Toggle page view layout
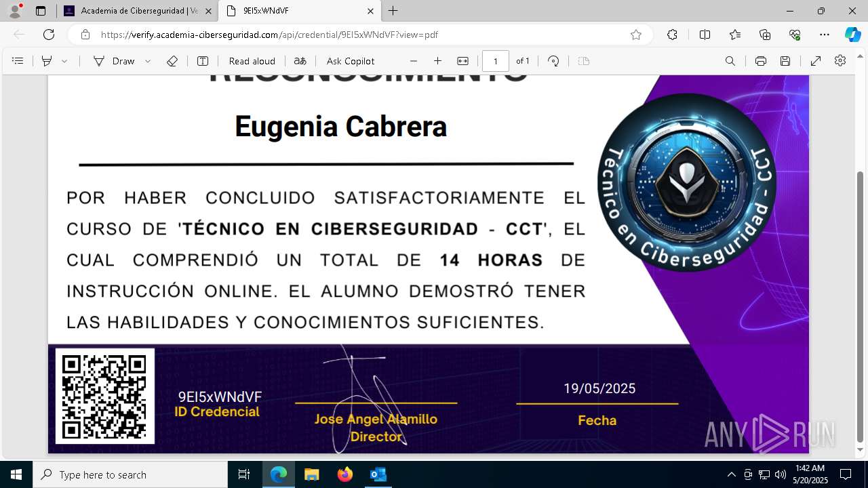 point(584,61)
